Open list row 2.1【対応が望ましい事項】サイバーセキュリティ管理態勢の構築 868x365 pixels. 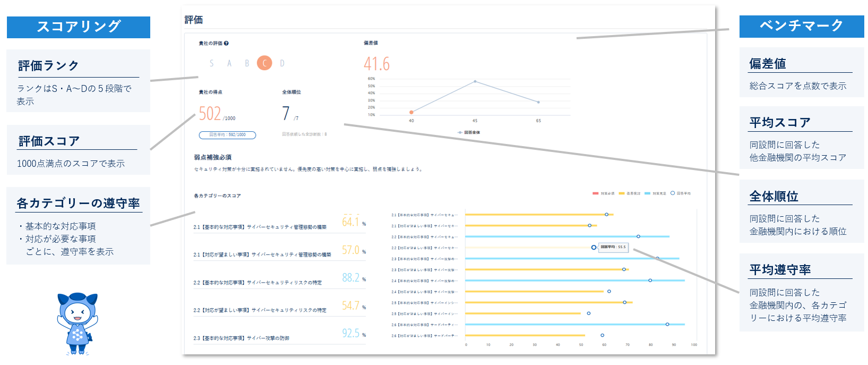280,250
